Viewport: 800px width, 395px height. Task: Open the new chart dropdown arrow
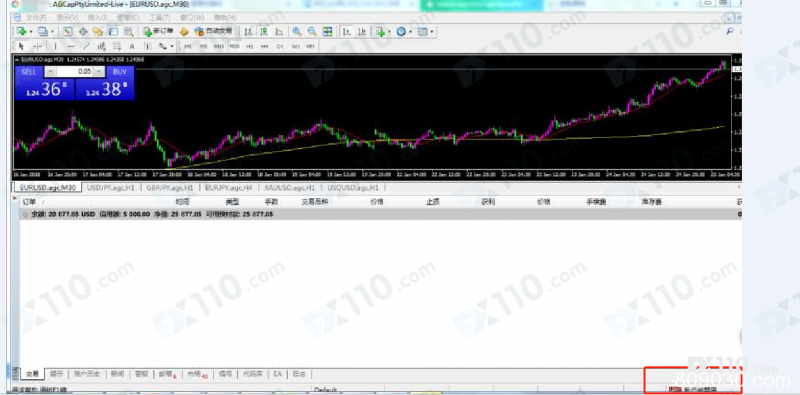pos(31,32)
